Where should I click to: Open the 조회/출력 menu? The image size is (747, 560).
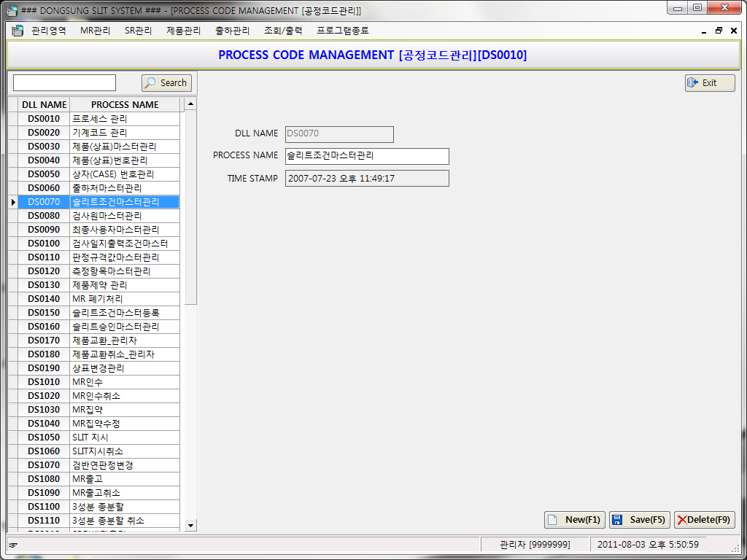[x=283, y=31]
